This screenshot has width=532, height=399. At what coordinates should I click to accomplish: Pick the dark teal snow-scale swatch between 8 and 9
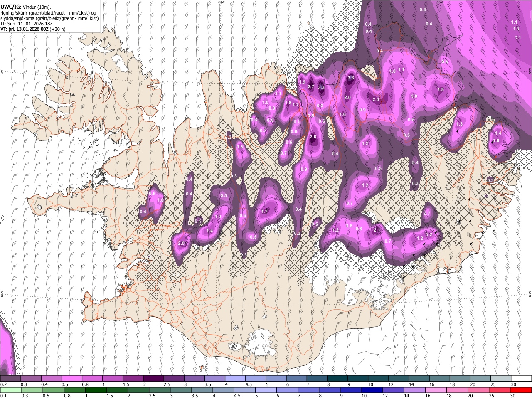tap(337, 379)
